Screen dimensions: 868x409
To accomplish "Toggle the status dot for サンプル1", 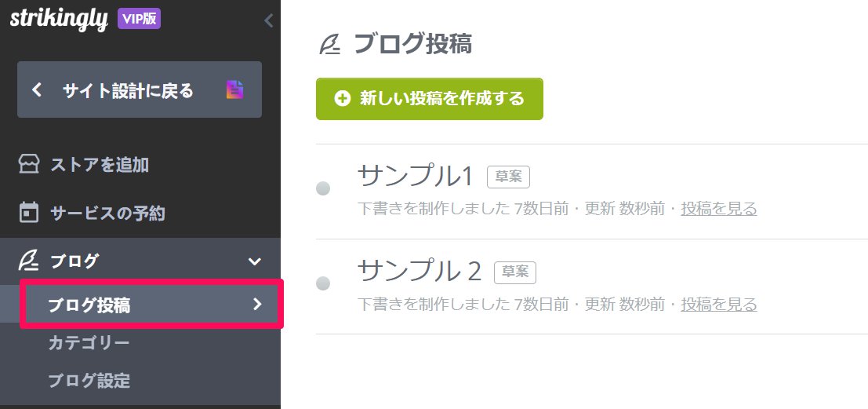I will [x=323, y=188].
